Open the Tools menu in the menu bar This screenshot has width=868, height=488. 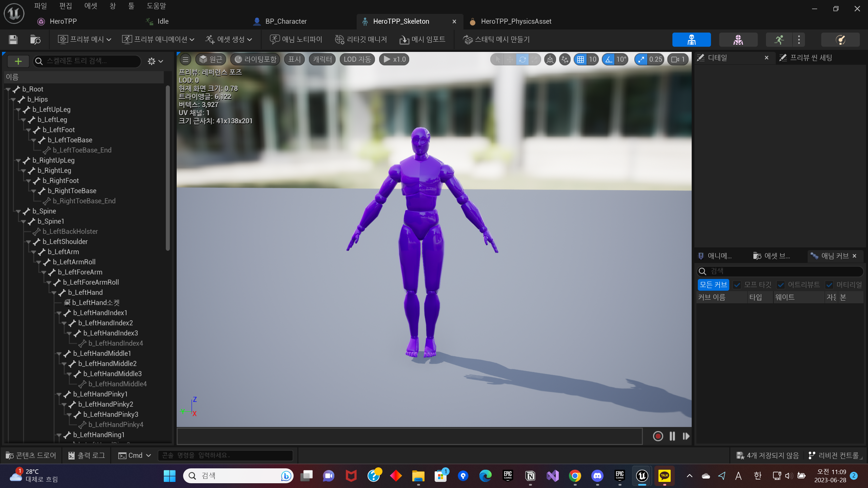click(x=131, y=6)
